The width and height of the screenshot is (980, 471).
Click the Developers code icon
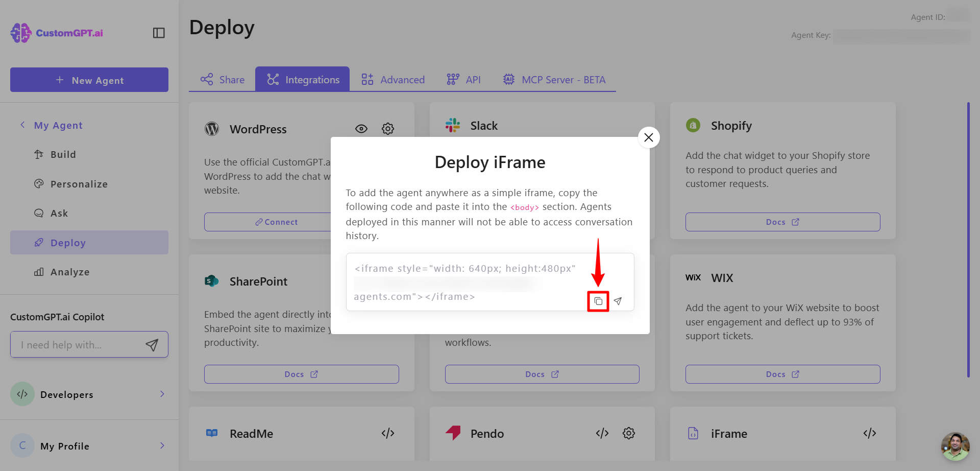pyautogui.click(x=22, y=394)
